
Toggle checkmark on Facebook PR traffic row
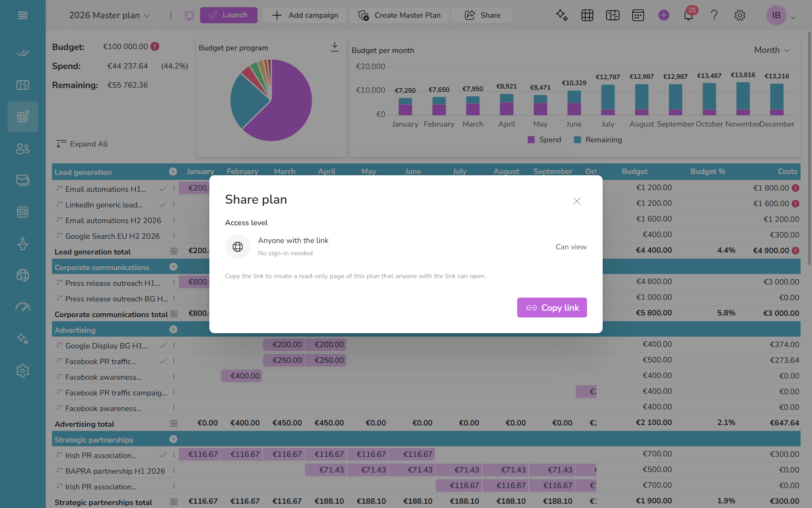pyautogui.click(x=162, y=361)
